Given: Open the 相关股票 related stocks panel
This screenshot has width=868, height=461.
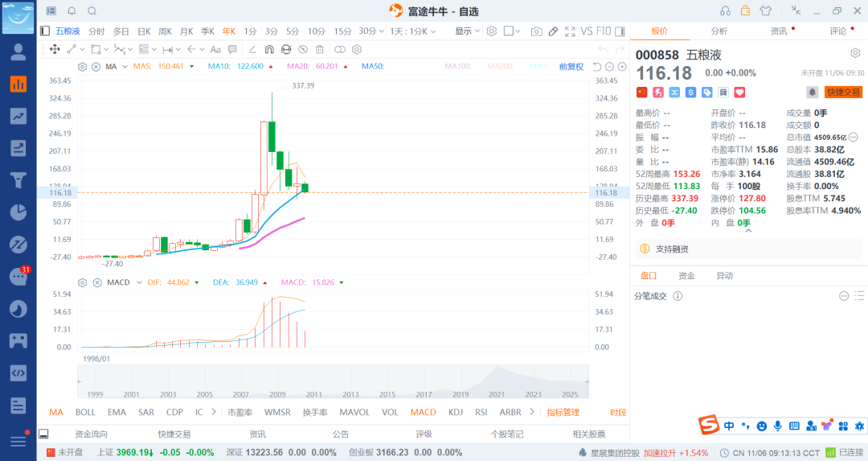Looking at the screenshot, I should pyautogui.click(x=589, y=434).
